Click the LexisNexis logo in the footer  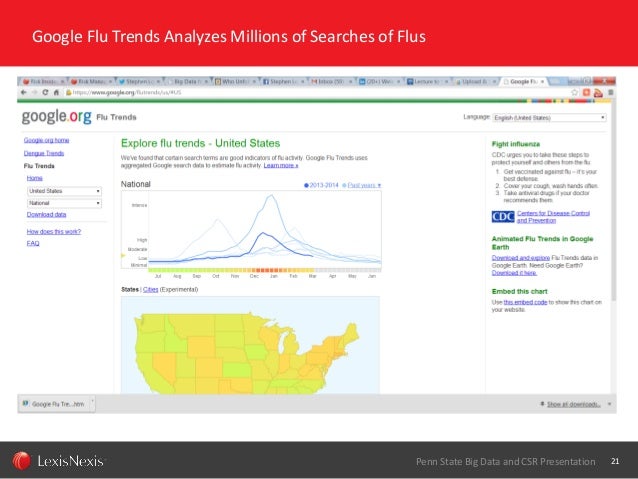pyautogui.click(x=58, y=461)
